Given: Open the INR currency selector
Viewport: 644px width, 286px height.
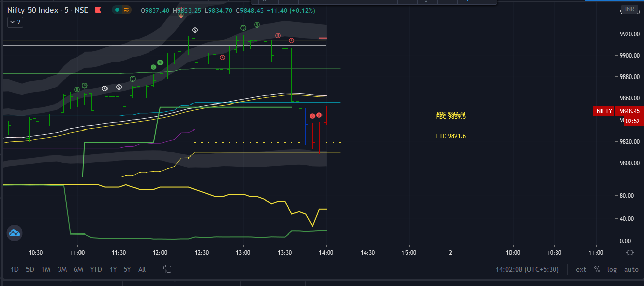Looking at the screenshot, I should [630, 9].
